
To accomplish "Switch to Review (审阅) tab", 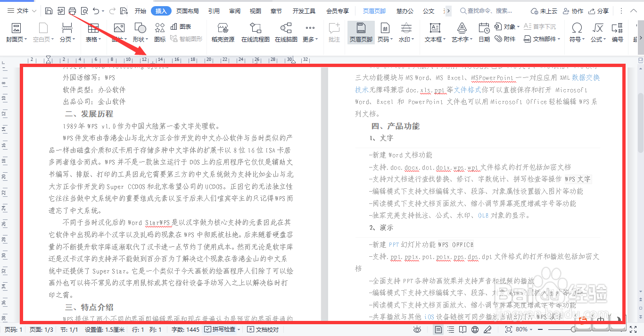I will 234,11.
